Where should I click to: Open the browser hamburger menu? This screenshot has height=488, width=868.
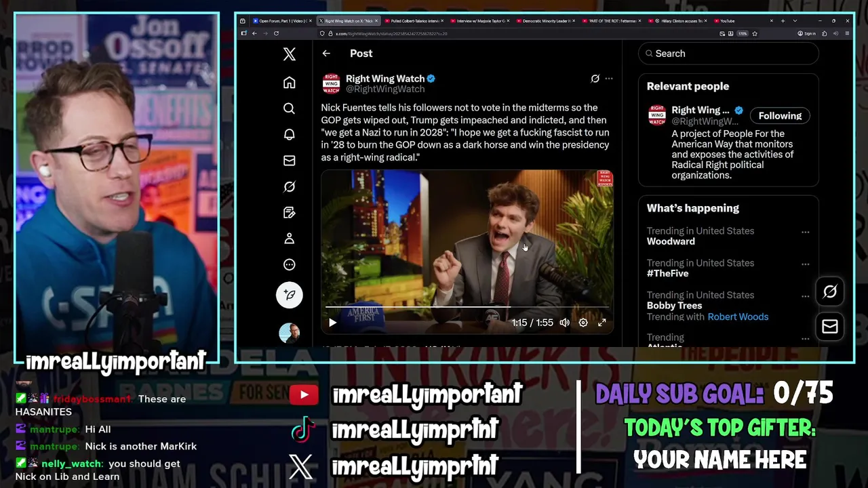click(847, 33)
